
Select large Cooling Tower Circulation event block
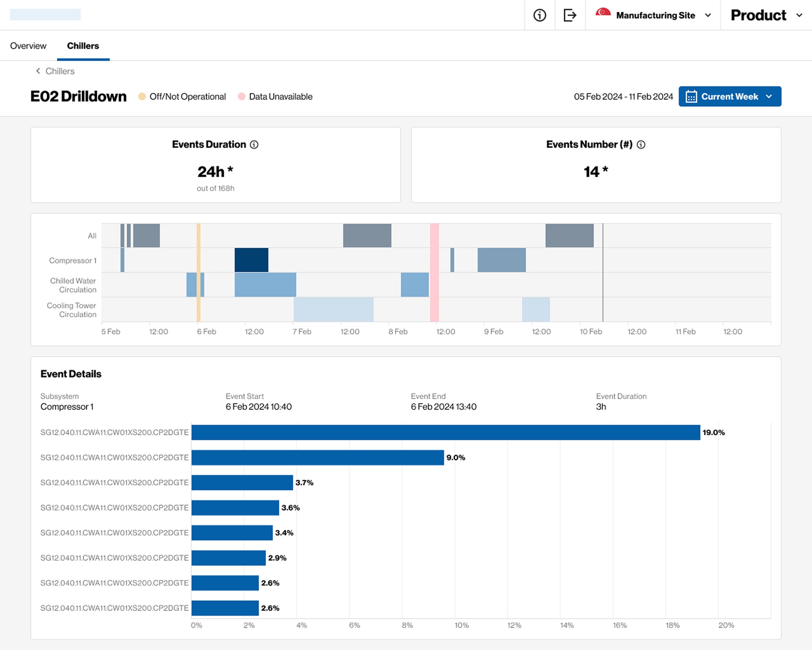click(x=333, y=309)
